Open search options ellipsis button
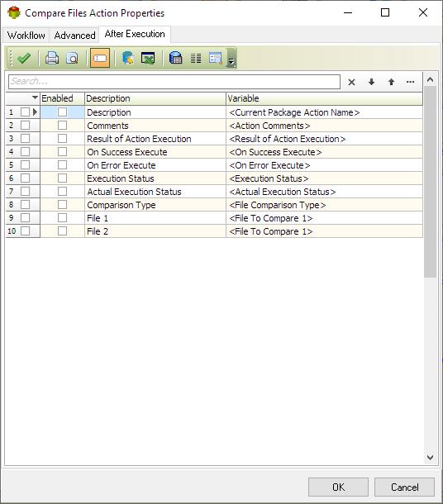 (410, 82)
